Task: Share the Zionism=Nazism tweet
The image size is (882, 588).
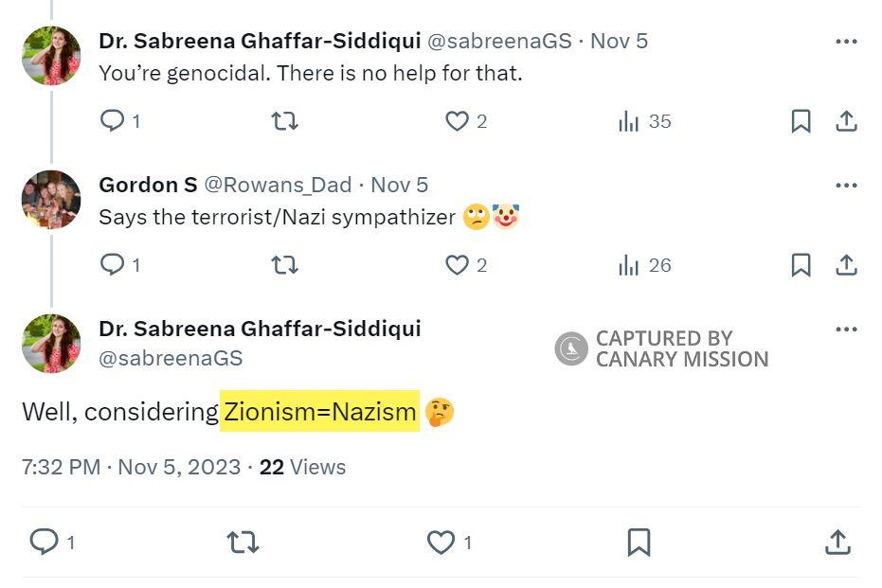Action: click(x=837, y=543)
